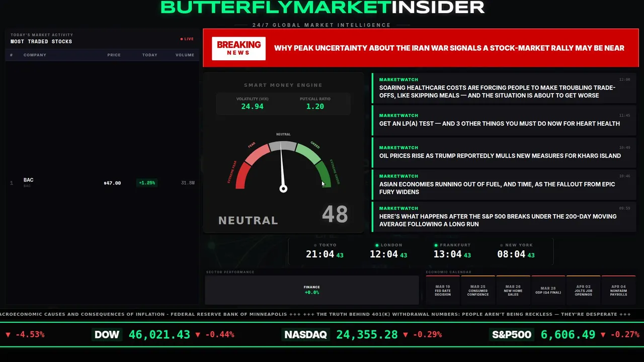Click the Most Traded Stocks heading

(41, 42)
